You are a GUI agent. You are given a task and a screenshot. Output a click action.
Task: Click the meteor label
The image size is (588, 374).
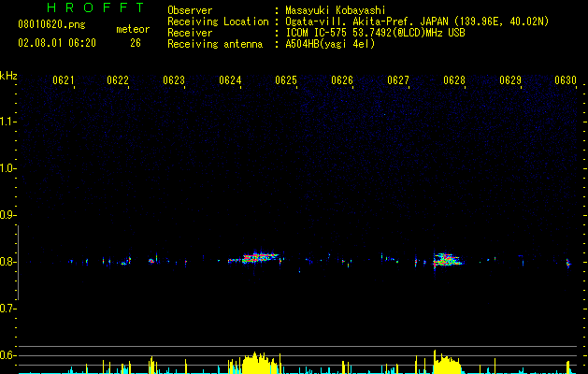[x=133, y=29]
